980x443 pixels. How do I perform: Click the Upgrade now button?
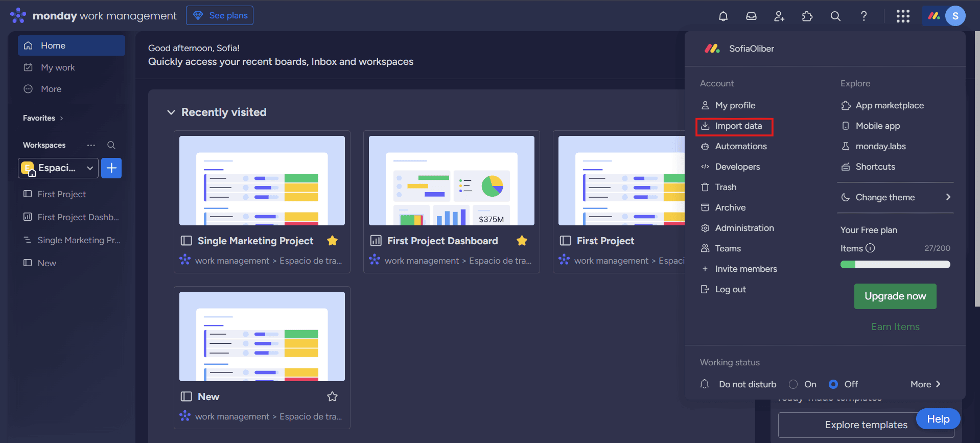pyautogui.click(x=895, y=296)
